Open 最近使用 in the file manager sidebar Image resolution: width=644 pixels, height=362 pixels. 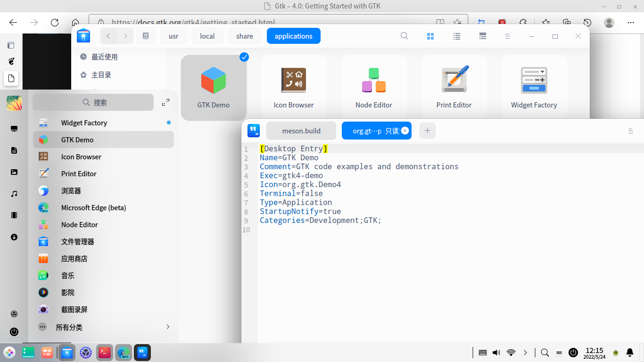coord(104,57)
